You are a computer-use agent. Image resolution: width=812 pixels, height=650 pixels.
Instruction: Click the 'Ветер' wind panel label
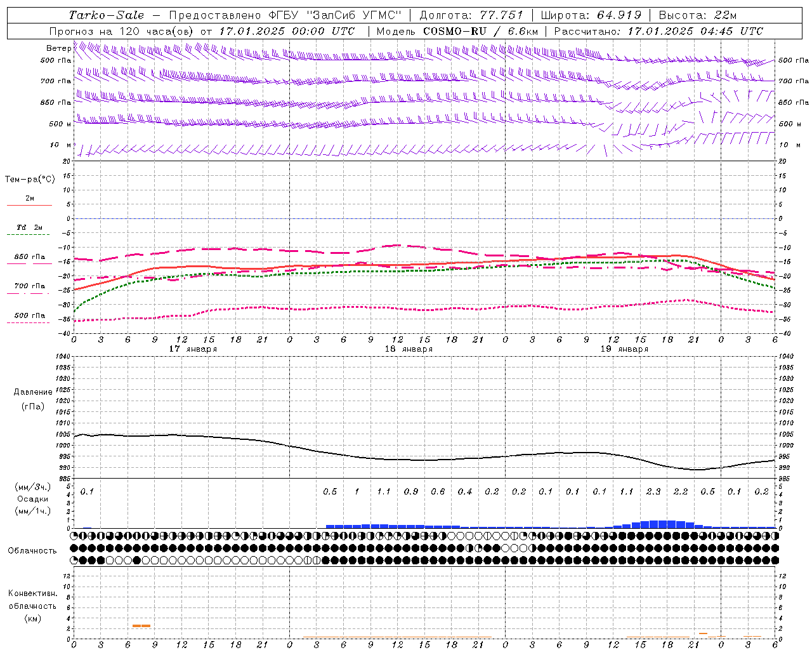[58, 48]
